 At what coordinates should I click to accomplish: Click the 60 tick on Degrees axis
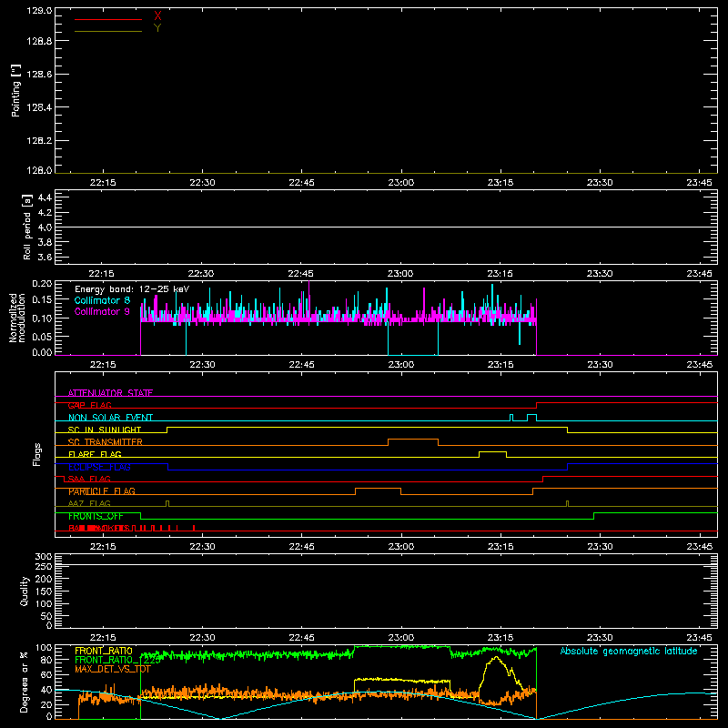(46, 674)
